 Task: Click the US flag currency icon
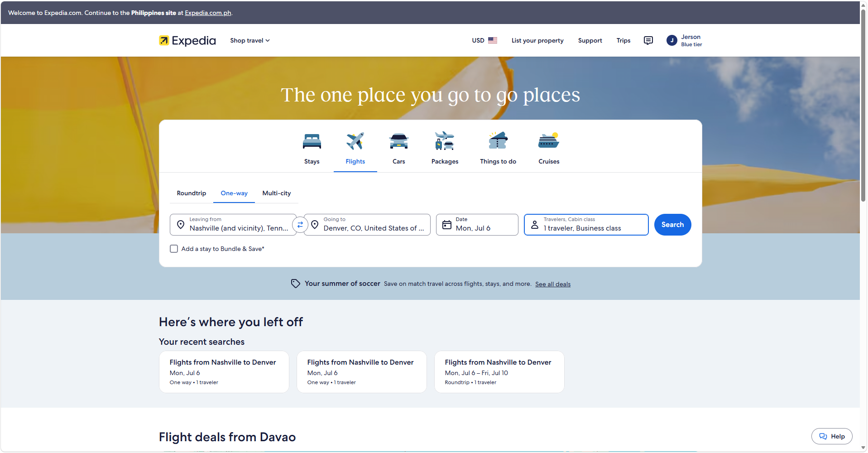pyautogui.click(x=493, y=40)
